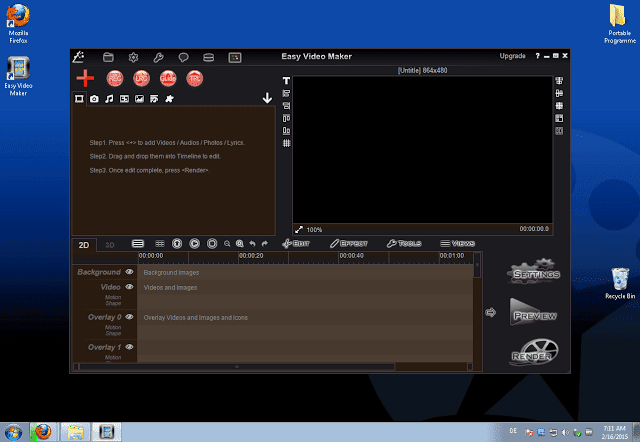Click the align-top icon left of preview
Image resolution: width=640 pixels, height=442 pixels.
pyautogui.click(x=287, y=118)
